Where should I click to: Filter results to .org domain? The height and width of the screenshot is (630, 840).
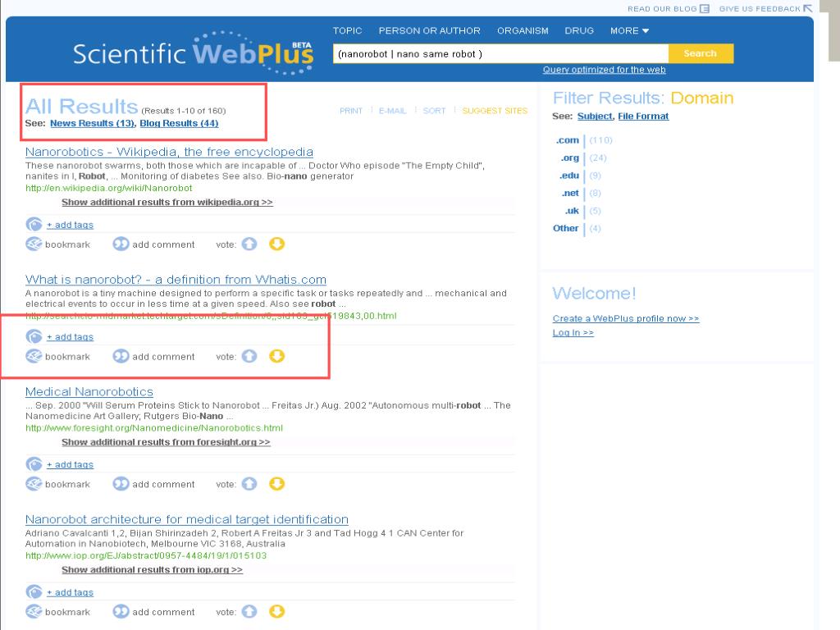570,158
